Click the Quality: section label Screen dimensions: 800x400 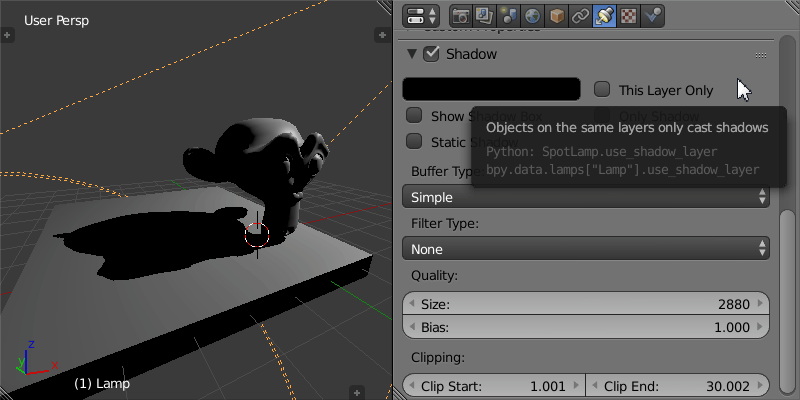tap(435, 276)
